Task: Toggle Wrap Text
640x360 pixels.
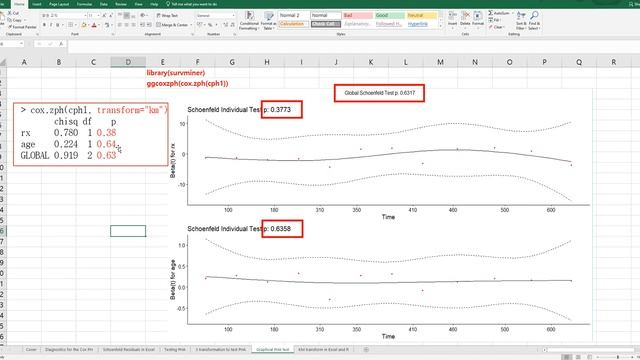Action: point(167,16)
